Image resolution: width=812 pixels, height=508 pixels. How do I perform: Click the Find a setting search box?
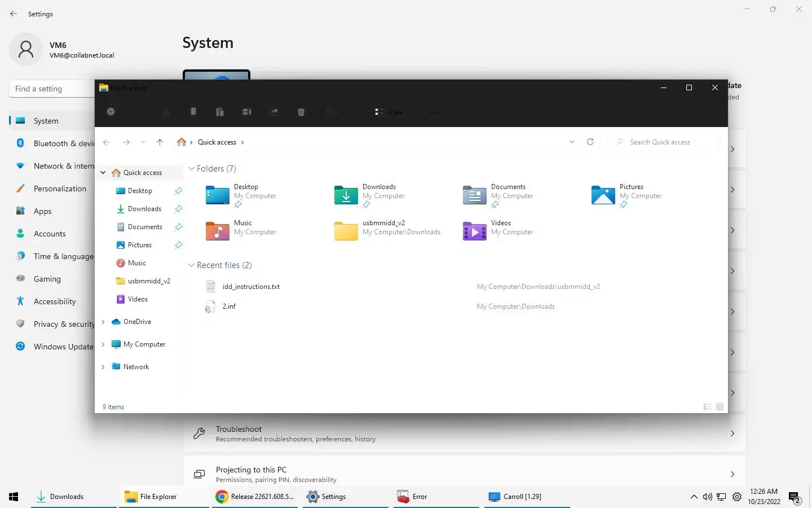point(52,89)
